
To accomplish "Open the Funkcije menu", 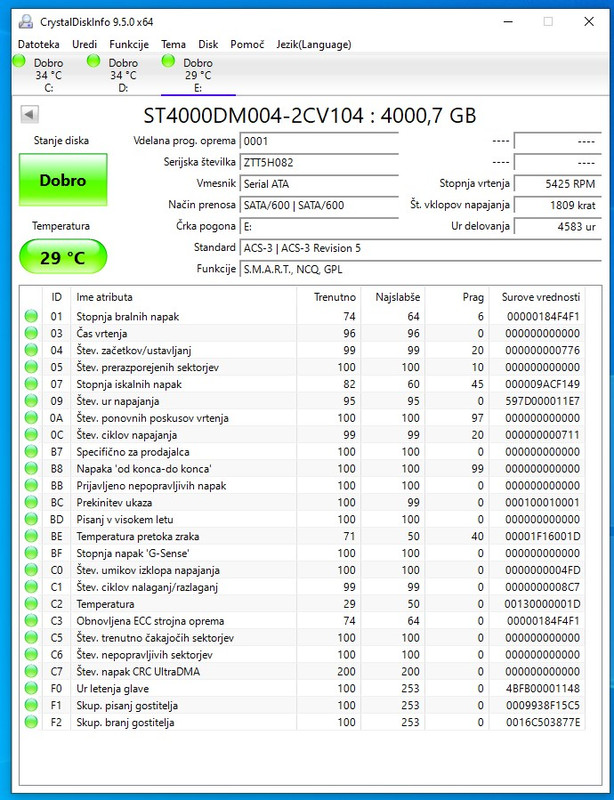I will pyautogui.click(x=129, y=44).
